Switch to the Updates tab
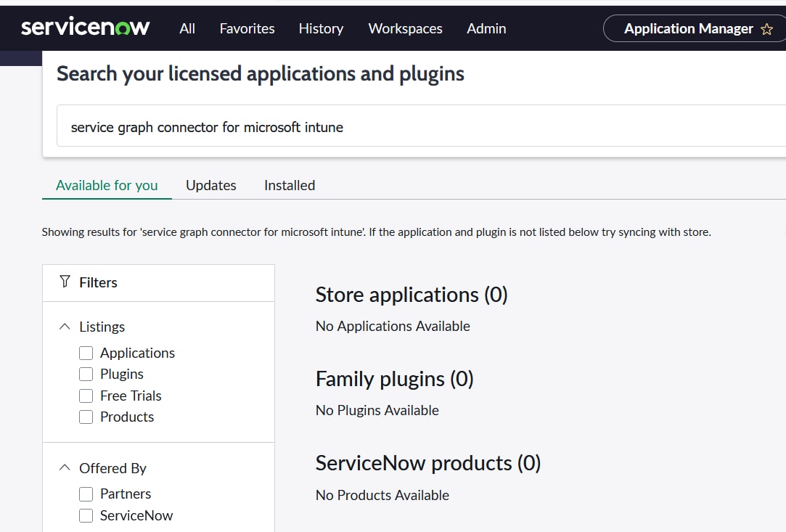 211,186
